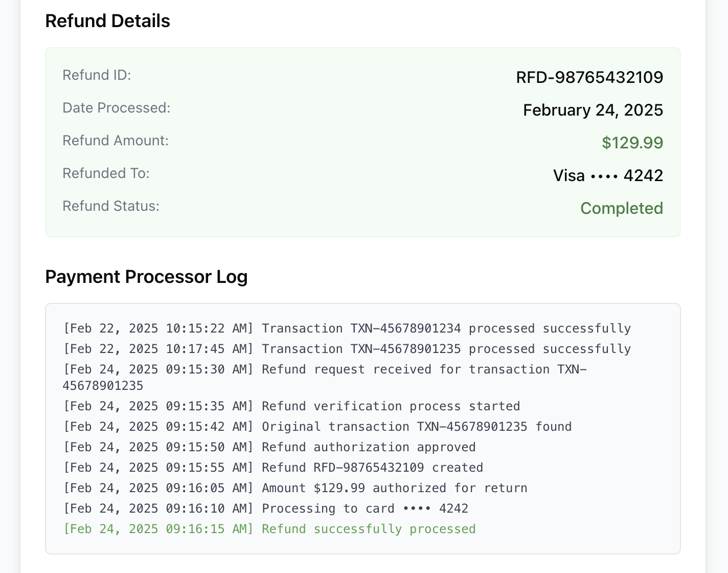Click the Refund authorization approved log entry
This screenshot has width=728, height=573.
(x=269, y=447)
